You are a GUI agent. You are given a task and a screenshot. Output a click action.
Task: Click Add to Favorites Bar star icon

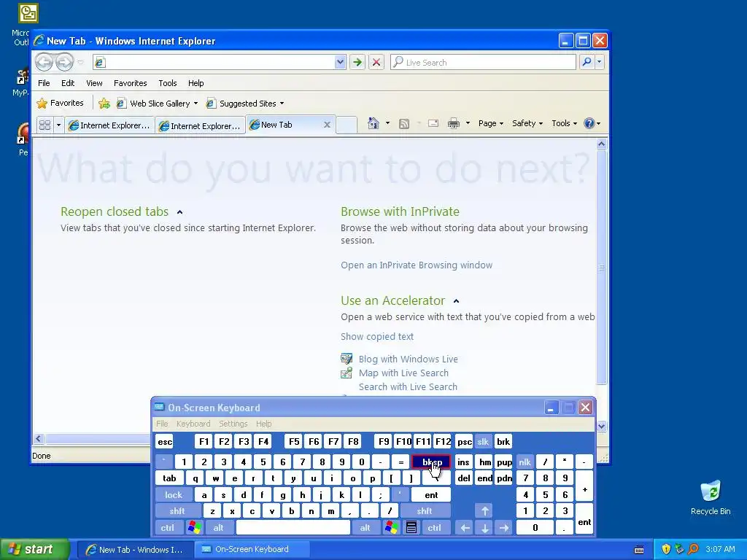(x=104, y=104)
